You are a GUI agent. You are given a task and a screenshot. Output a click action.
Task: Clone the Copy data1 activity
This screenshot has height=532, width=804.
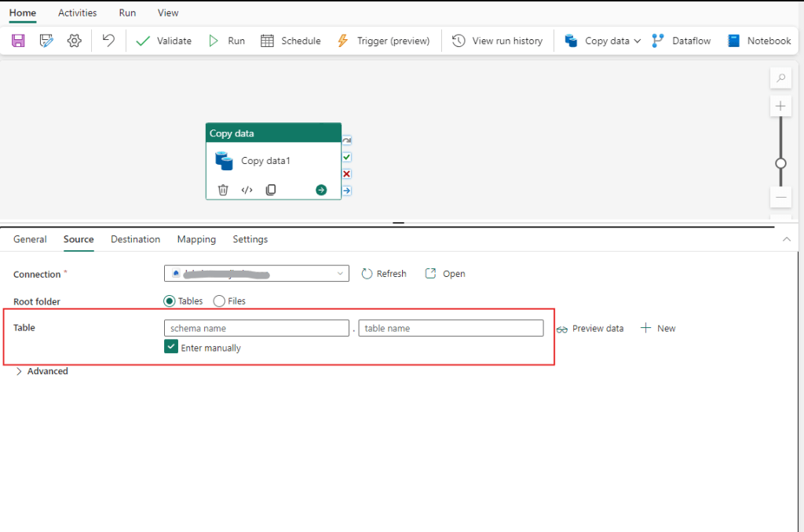click(271, 190)
